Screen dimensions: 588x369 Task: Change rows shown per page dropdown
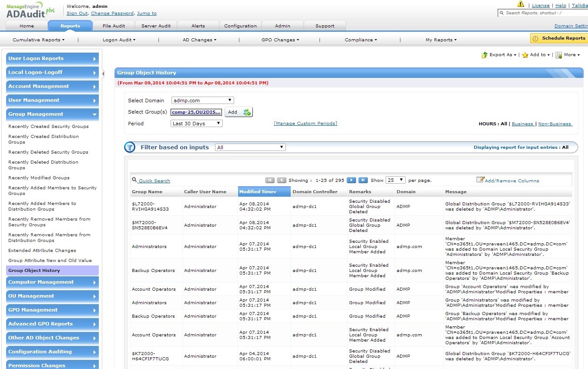[x=395, y=180]
